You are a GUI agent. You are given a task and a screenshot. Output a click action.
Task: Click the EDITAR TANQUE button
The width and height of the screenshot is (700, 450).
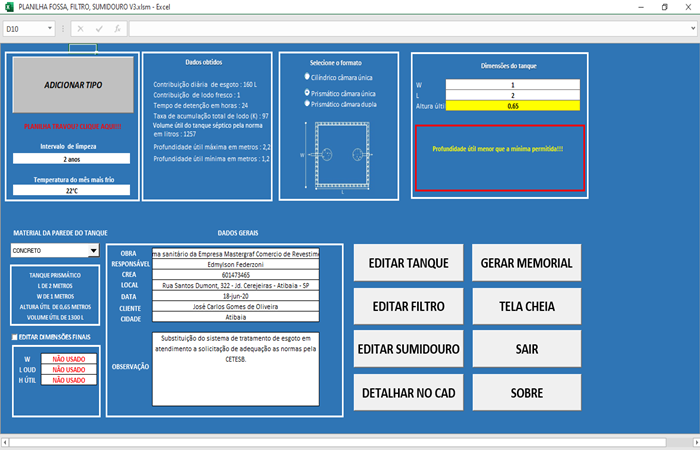[x=408, y=263]
